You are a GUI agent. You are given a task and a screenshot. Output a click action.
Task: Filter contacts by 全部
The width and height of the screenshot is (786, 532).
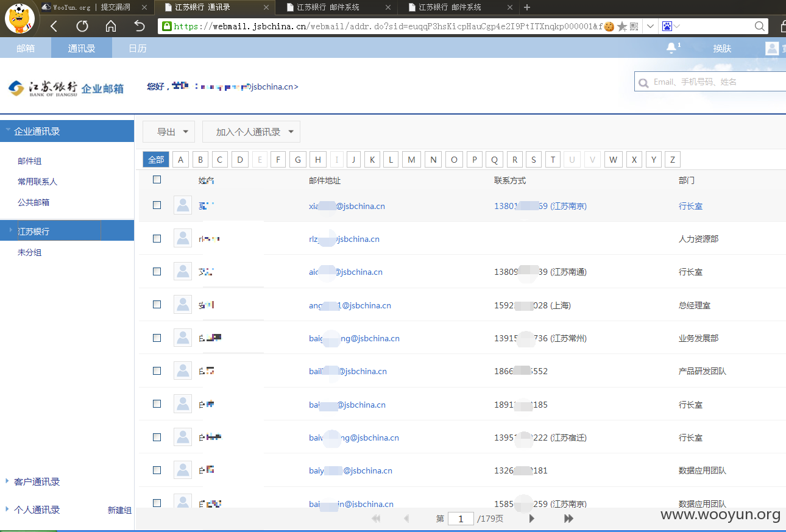coord(156,160)
